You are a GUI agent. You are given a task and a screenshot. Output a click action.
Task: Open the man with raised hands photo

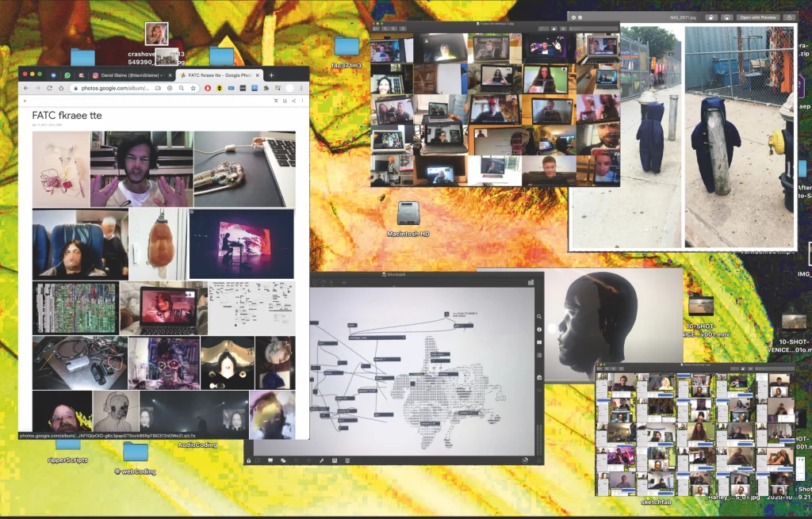click(142, 170)
